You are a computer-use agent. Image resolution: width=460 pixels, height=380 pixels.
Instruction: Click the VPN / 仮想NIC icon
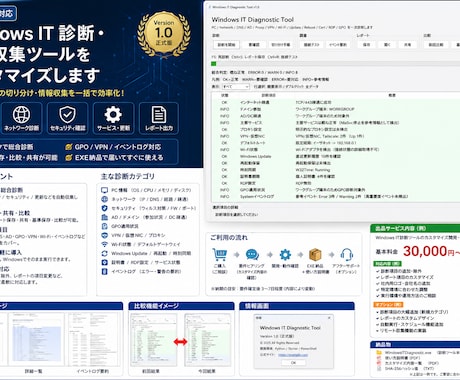tap(104, 235)
